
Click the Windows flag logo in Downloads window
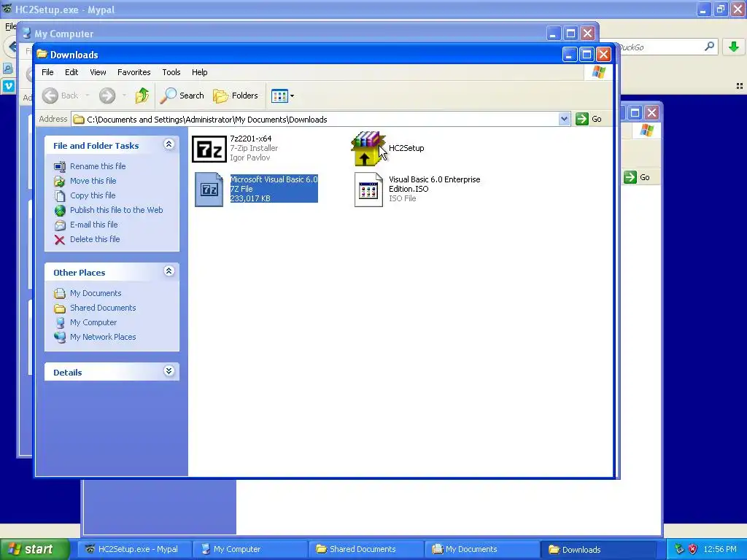[598, 72]
